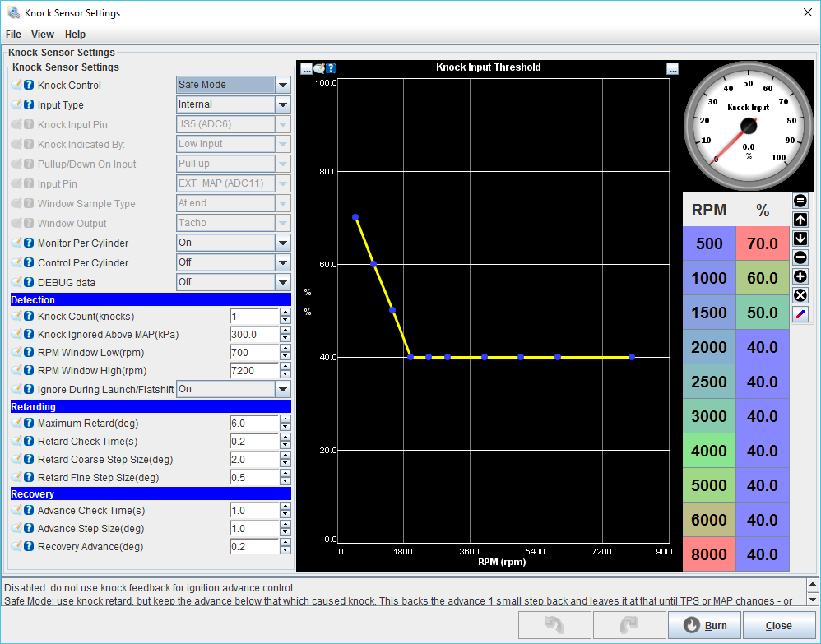Click the up arrow icon to shift values up

click(800, 219)
